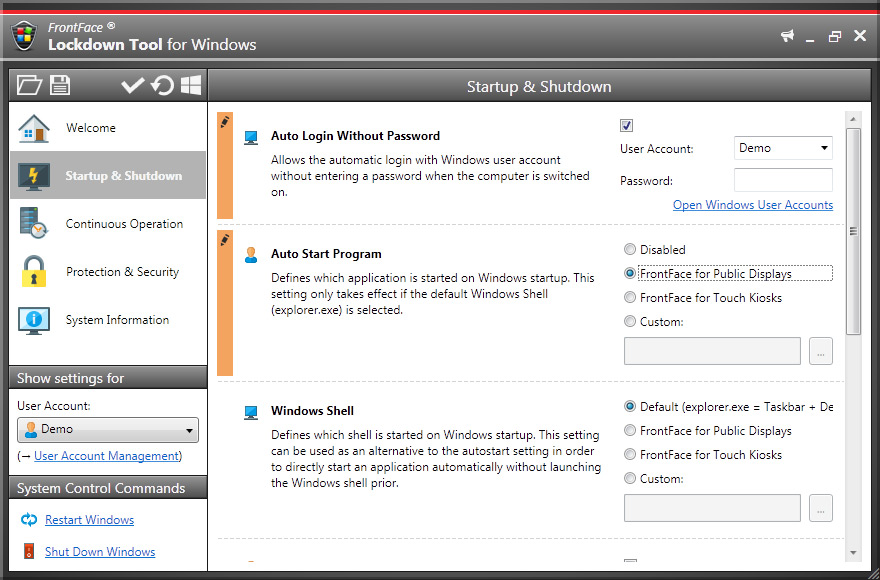Click the Restart Windows arrows icon

pyautogui.click(x=28, y=520)
